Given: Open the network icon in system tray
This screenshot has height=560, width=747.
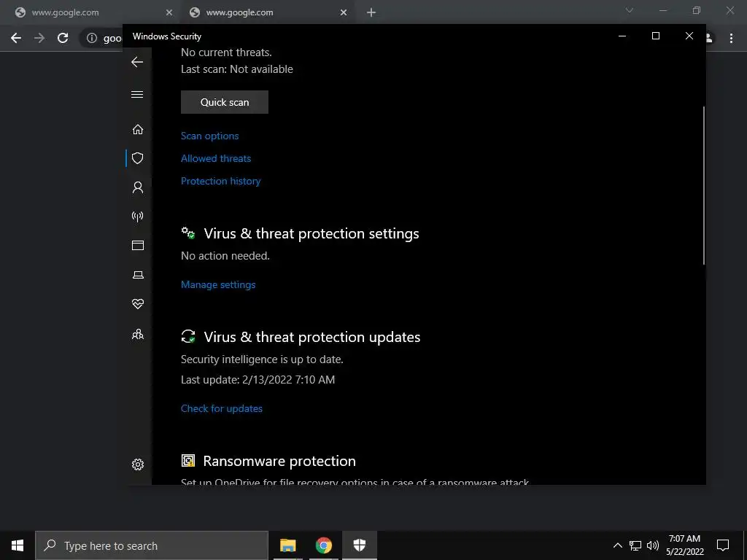Looking at the screenshot, I should click(635, 545).
